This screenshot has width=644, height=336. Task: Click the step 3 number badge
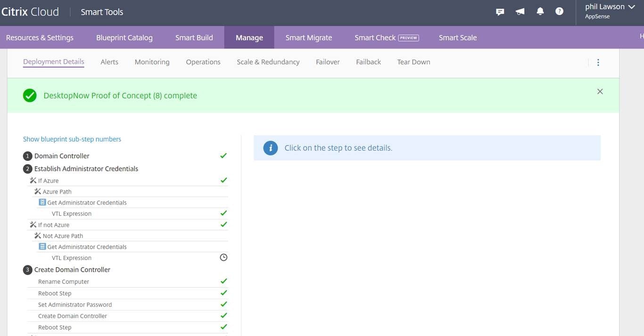pyautogui.click(x=27, y=270)
